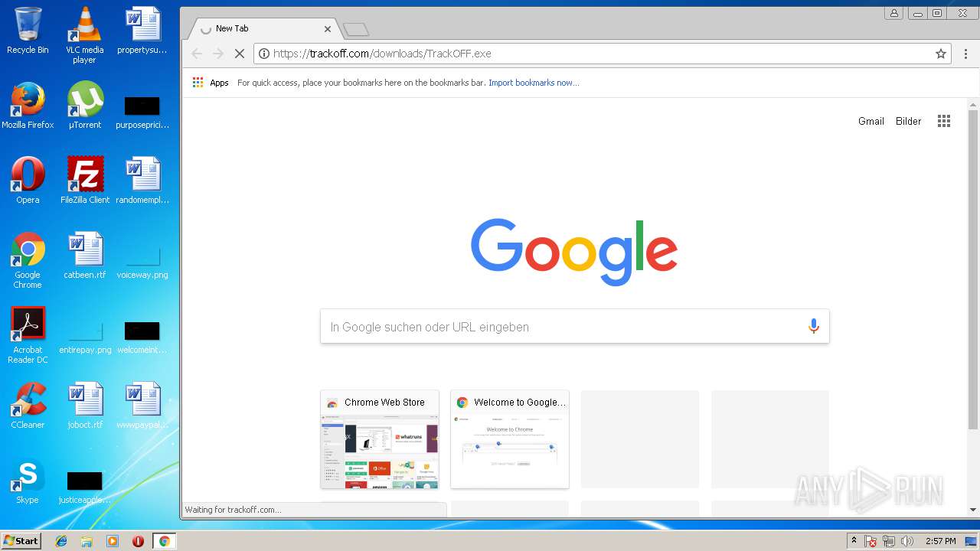The height and width of the screenshot is (551, 980).
Task: Go forward with the forward arrow
Action: tap(218, 54)
